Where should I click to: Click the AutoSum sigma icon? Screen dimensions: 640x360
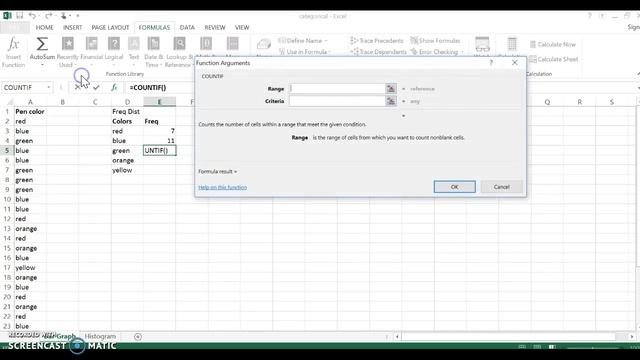point(42,43)
